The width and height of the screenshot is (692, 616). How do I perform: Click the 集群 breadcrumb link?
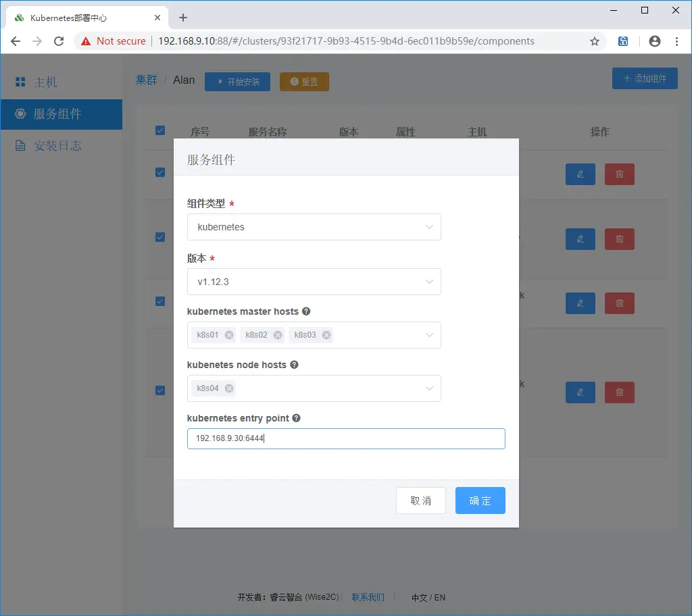tap(146, 80)
